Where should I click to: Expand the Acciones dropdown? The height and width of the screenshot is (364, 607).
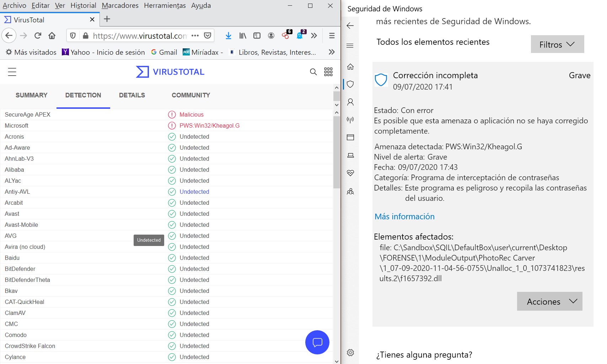[549, 301]
